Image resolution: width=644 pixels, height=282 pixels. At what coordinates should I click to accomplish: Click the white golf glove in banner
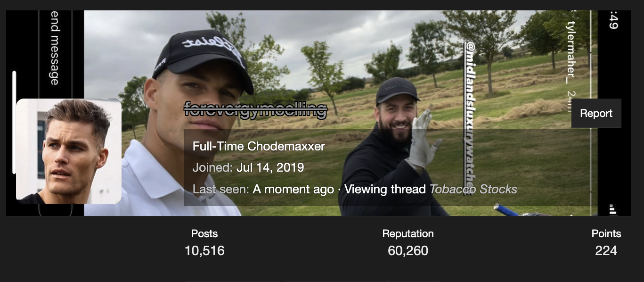pos(422,138)
